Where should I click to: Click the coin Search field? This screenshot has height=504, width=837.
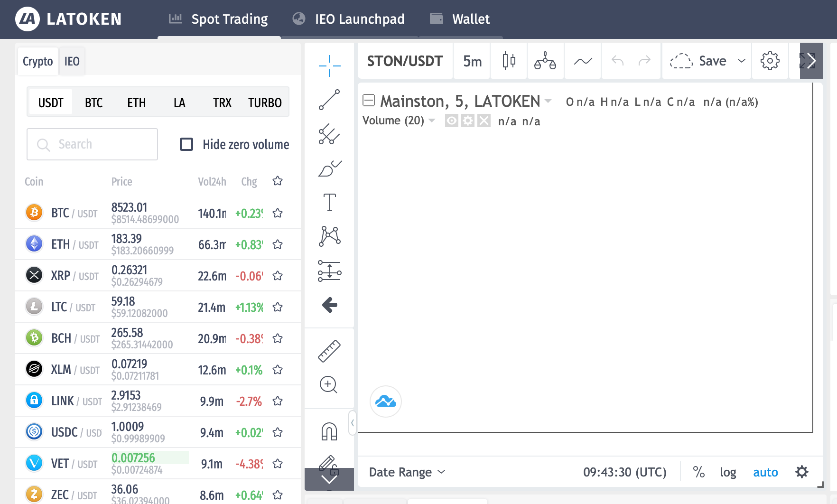point(93,144)
